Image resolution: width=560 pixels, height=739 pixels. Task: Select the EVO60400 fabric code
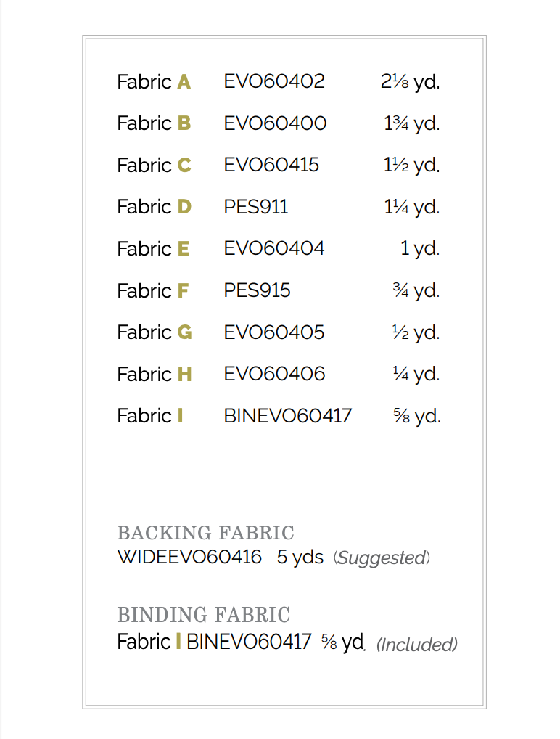point(275,123)
